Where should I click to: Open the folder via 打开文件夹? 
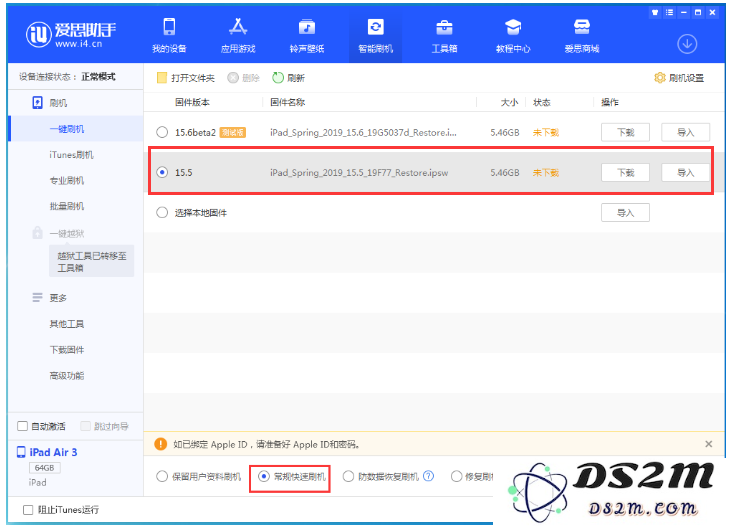coord(186,78)
